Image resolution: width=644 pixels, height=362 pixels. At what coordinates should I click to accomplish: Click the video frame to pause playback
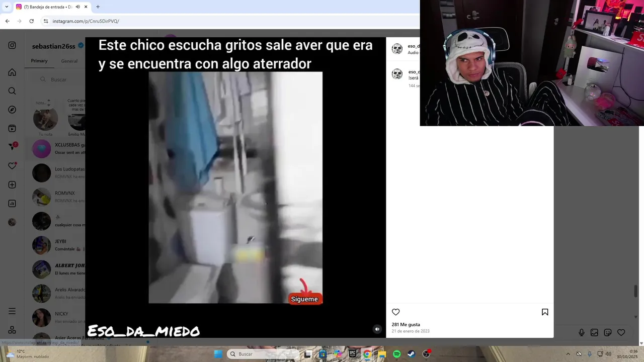(235, 188)
